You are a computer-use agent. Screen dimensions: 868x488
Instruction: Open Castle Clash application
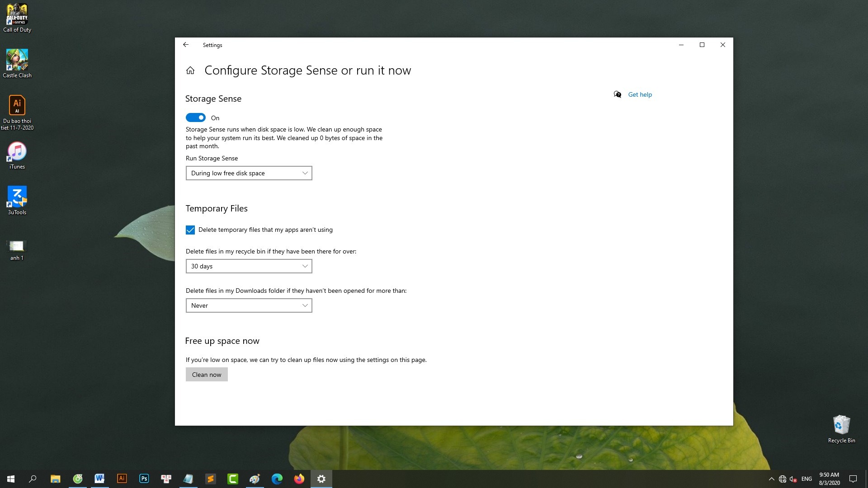pyautogui.click(x=17, y=62)
